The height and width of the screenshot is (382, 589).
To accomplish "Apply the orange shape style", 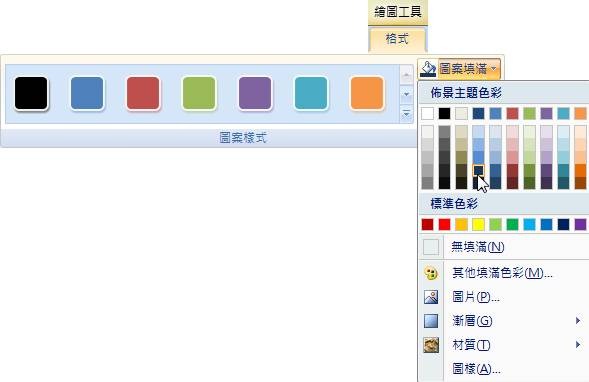I will click(x=367, y=93).
